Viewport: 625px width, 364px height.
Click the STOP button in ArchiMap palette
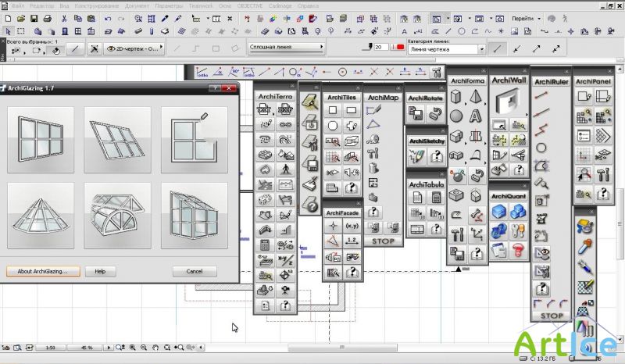(x=383, y=241)
